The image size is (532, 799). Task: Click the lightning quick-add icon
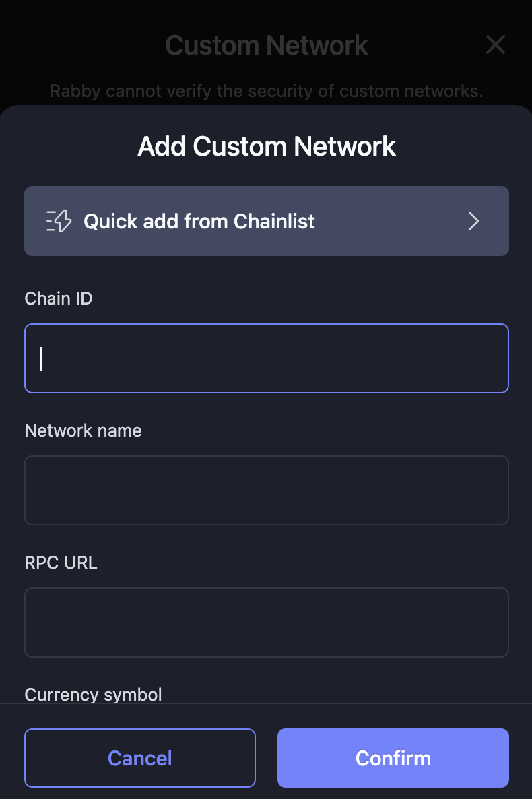(x=59, y=221)
